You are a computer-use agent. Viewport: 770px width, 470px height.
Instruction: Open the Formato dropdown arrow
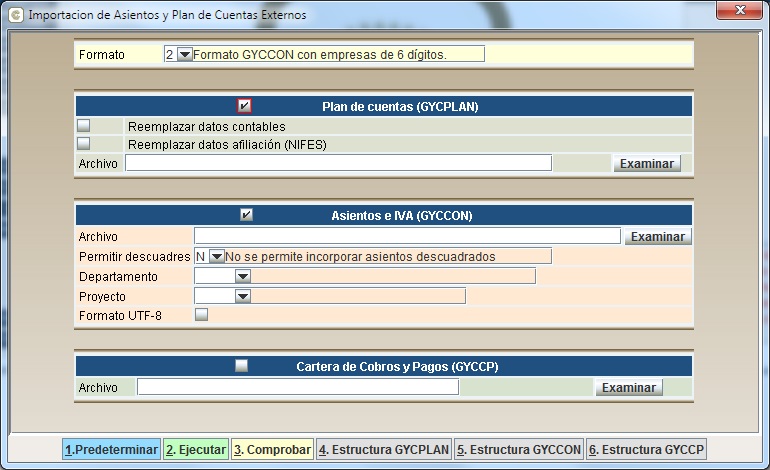(185, 55)
